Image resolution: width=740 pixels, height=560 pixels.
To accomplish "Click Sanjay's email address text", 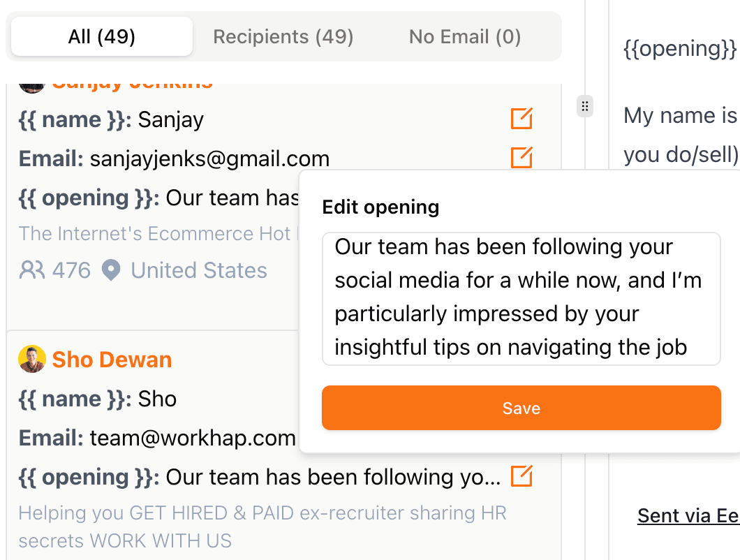I will click(209, 158).
